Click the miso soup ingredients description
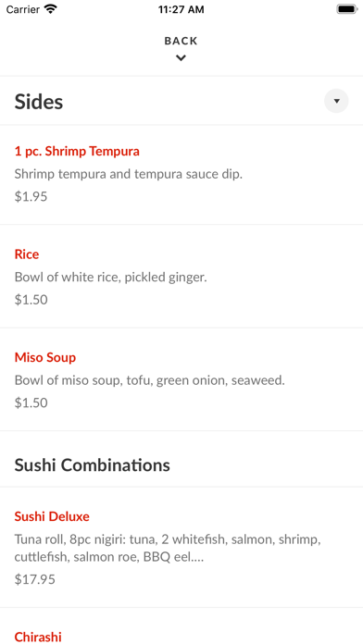 tap(150, 380)
